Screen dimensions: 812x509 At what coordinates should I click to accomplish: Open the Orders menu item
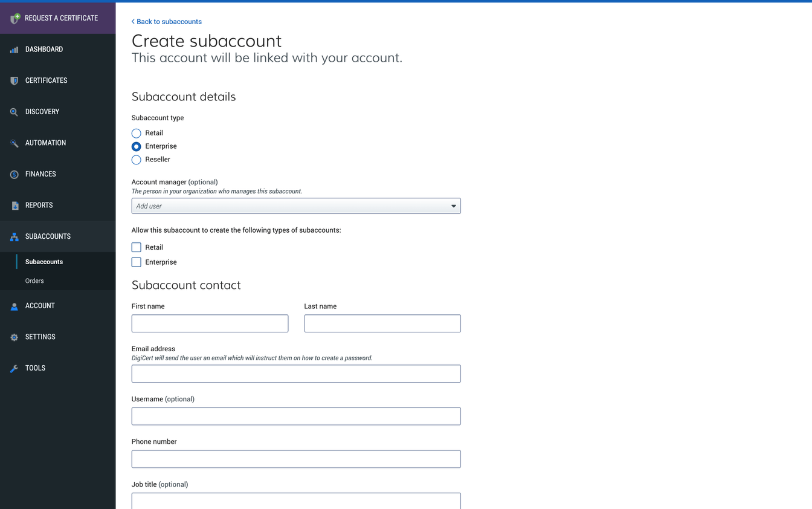click(x=34, y=280)
